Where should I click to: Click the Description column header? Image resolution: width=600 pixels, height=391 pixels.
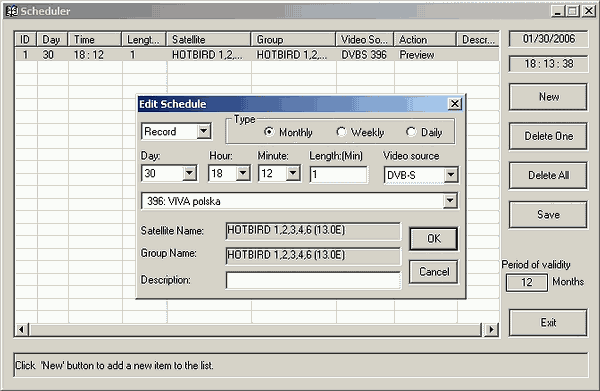pyautogui.click(x=478, y=39)
